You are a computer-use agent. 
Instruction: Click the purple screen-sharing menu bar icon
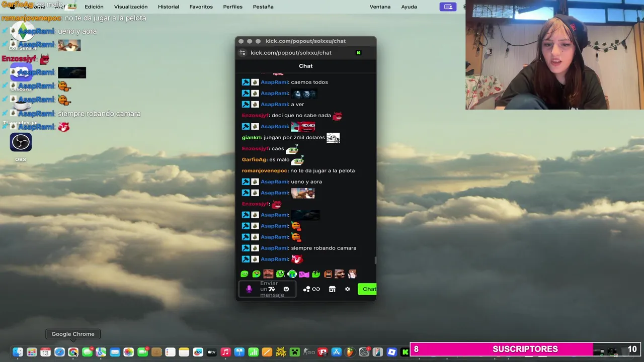point(447,7)
